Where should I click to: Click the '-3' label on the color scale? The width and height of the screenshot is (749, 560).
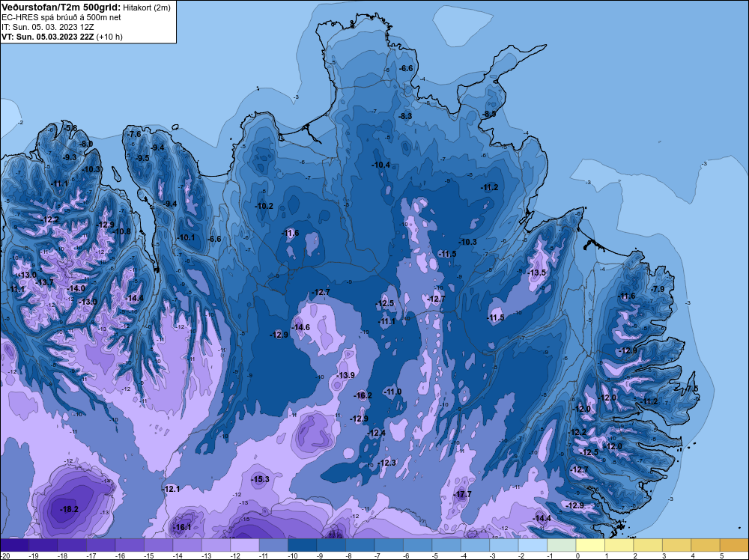(x=494, y=556)
